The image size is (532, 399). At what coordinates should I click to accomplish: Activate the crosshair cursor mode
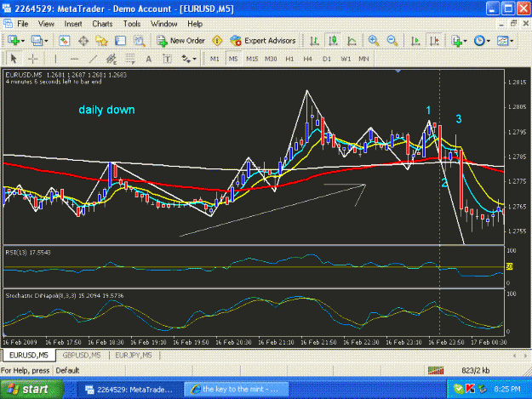[x=32, y=59]
